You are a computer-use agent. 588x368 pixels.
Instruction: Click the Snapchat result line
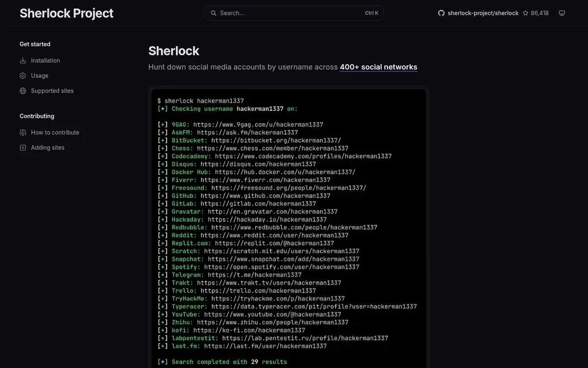258,259
